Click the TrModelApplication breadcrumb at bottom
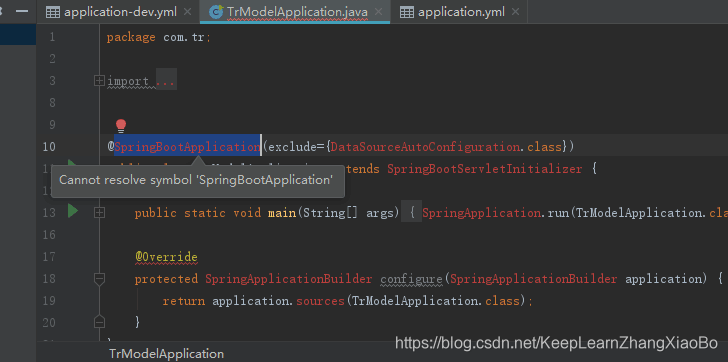728x362 pixels. tap(166, 354)
